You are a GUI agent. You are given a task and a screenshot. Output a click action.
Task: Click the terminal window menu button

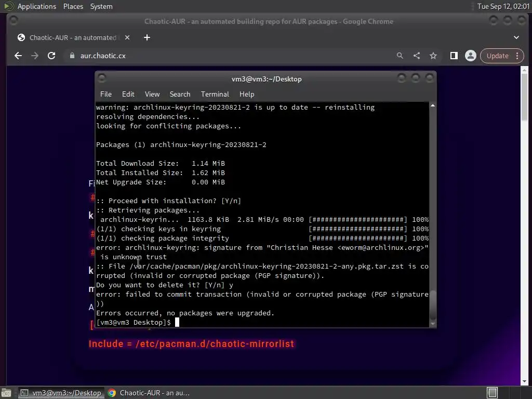(102, 78)
